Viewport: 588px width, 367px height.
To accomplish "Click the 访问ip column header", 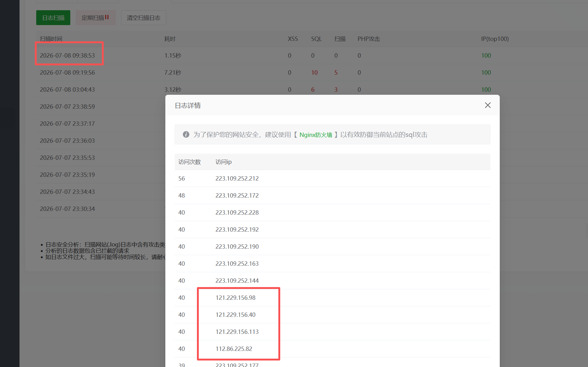I will [224, 162].
